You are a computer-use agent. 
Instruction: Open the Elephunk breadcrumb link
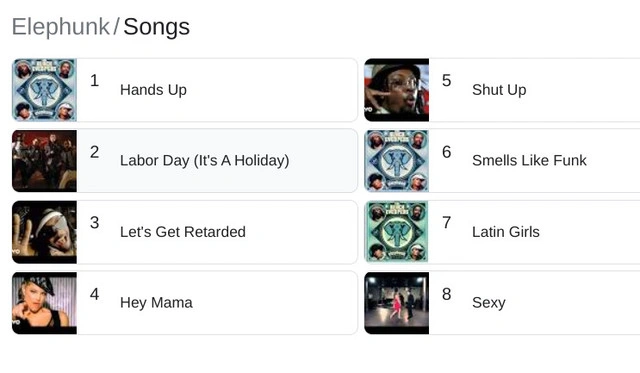(60, 27)
